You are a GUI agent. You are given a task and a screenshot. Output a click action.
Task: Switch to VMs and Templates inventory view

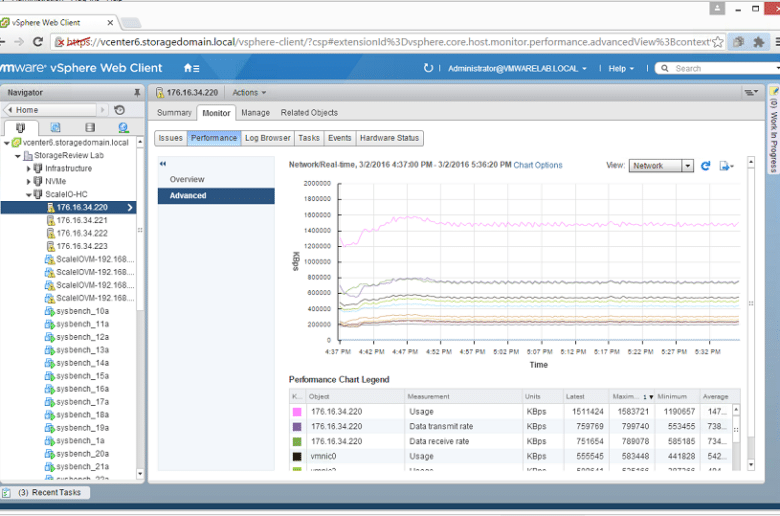pyautogui.click(x=55, y=127)
